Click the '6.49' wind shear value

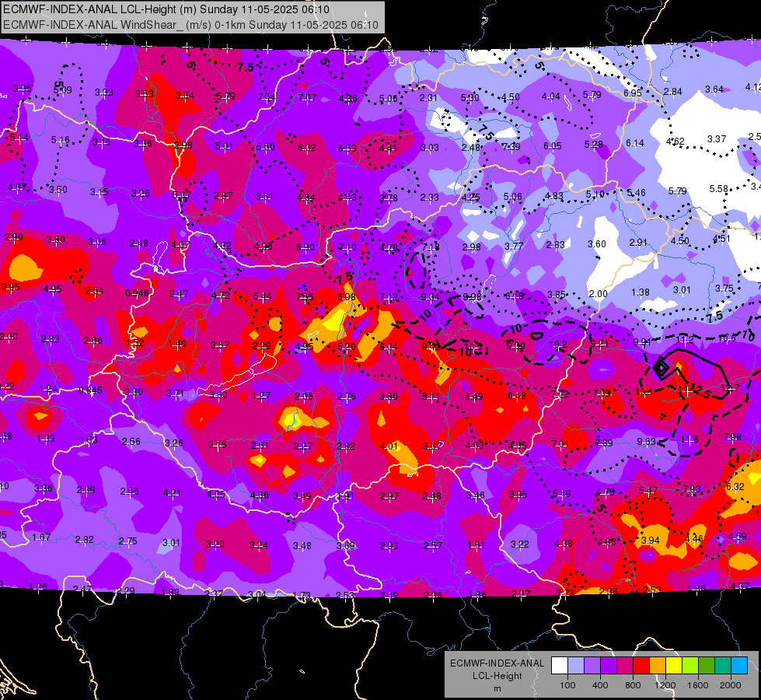473,397
